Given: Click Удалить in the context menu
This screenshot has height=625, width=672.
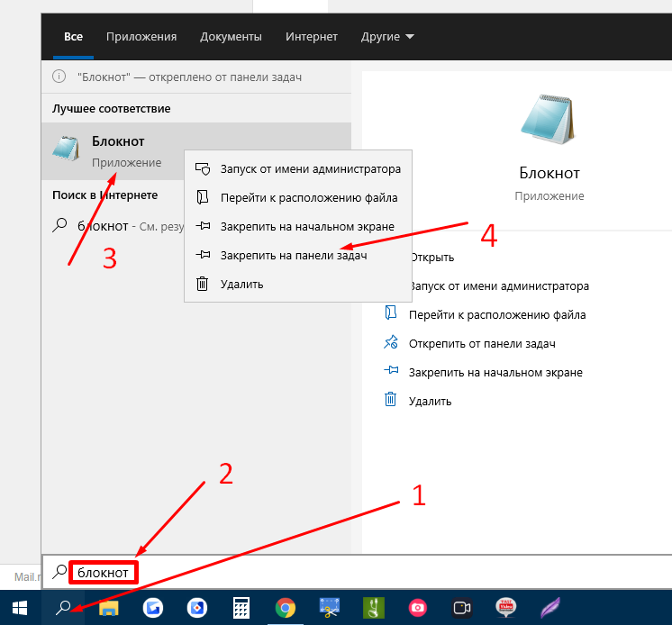Looking at the screenshot, I should click(x=241, y=284).
